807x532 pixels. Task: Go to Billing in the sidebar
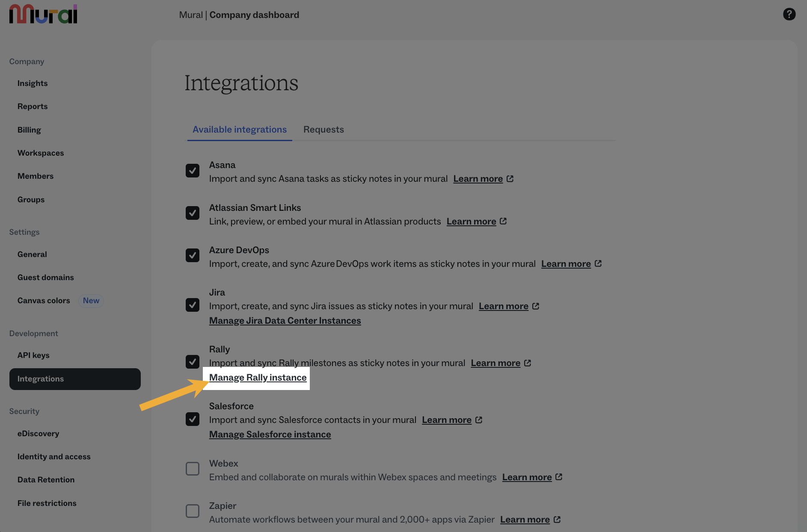point(29,130)
